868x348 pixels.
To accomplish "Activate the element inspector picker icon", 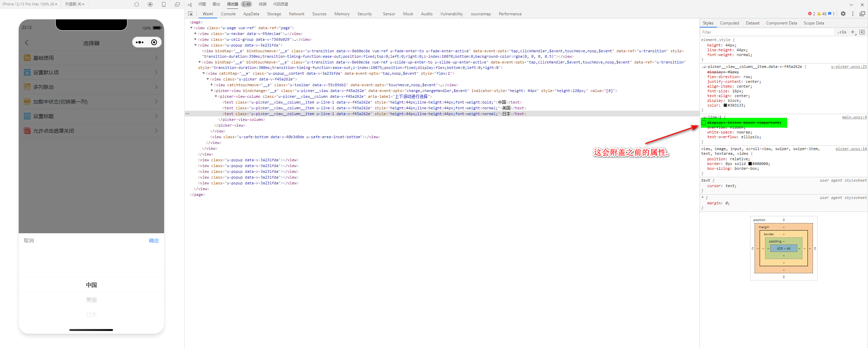I will coord(191,14).
